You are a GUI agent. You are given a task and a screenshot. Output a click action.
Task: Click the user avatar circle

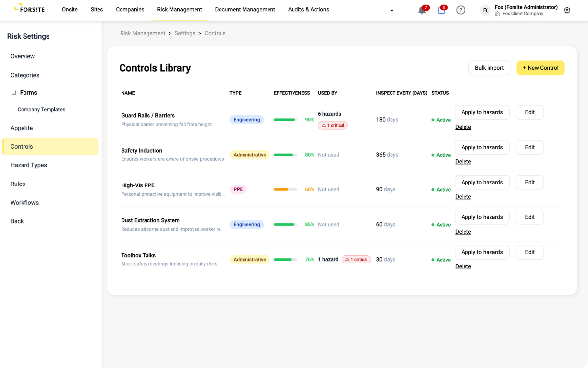click(x=485, y=10)
